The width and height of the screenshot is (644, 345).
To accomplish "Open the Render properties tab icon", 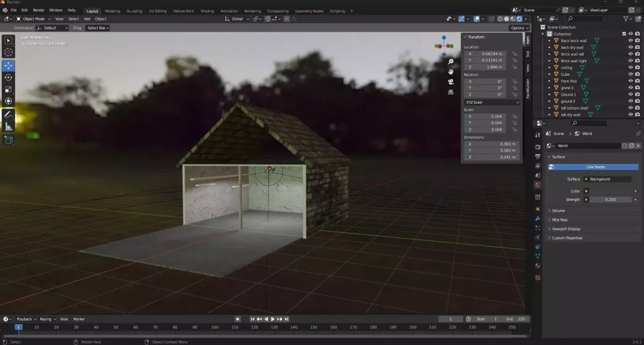I will coord(538,147).
